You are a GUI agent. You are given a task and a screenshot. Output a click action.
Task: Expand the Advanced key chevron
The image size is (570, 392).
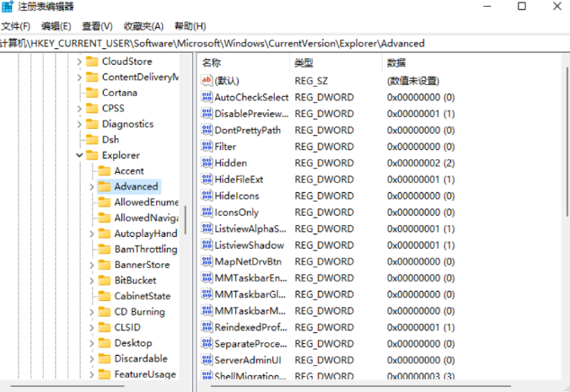coord(92,187)
